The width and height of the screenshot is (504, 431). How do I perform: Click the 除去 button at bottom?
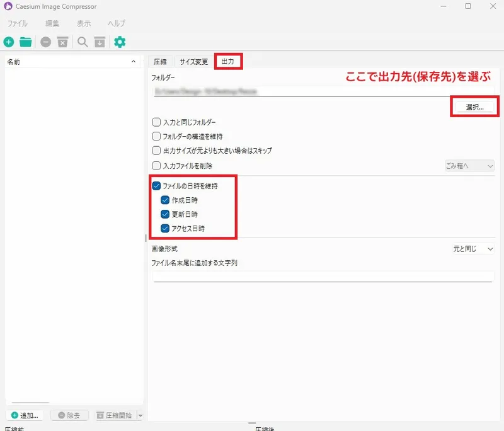click(x=69, y=416)
